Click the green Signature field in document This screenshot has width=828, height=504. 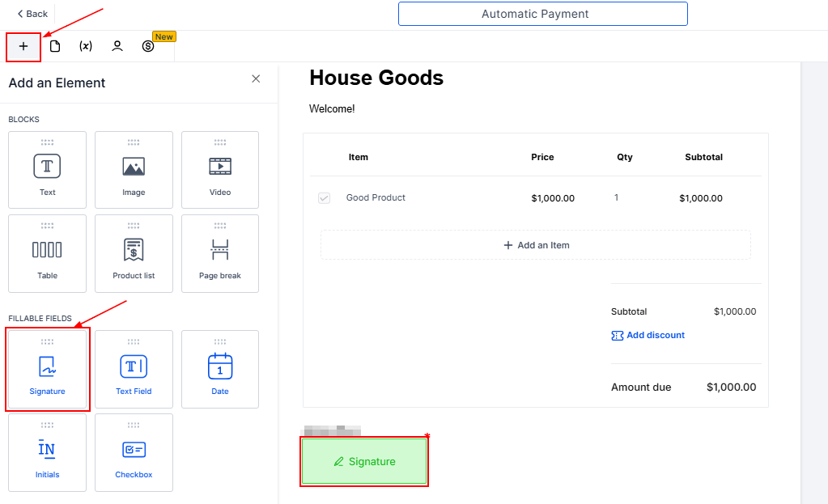(364, 461)
